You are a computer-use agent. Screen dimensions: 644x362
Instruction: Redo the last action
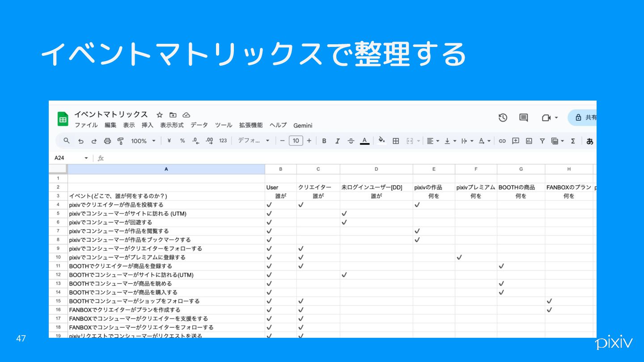94,141
